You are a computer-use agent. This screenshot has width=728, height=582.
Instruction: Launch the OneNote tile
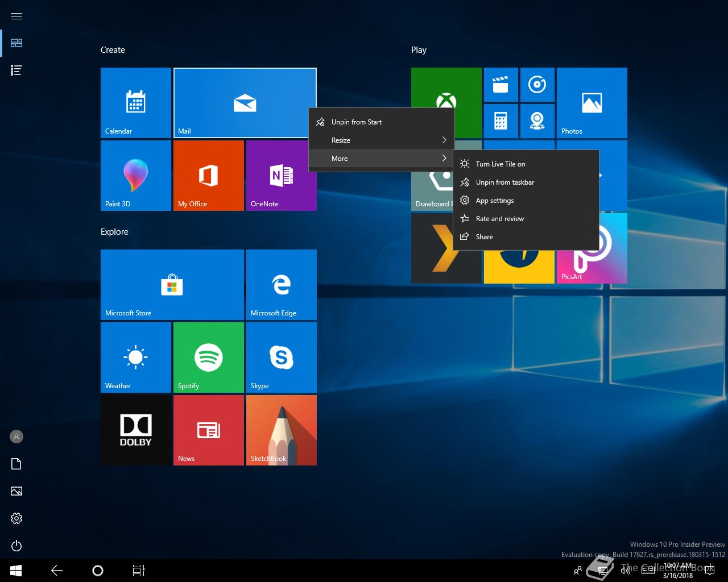281,175
